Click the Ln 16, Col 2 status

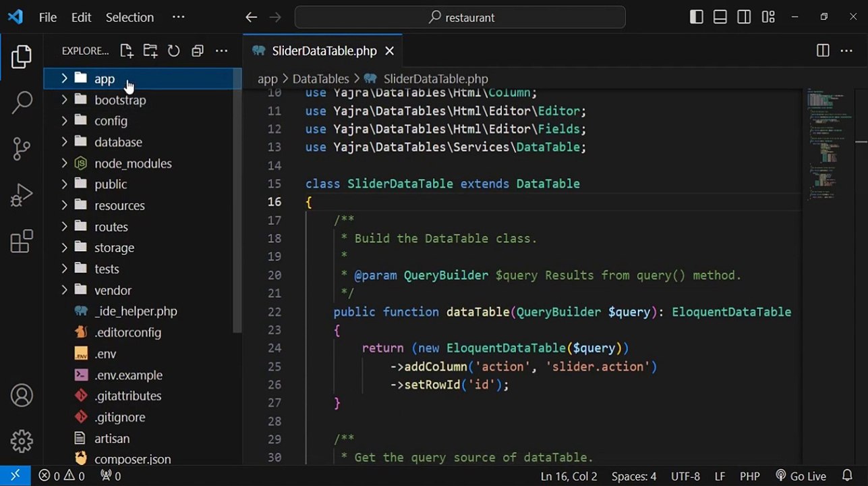[x=569, y=476]
